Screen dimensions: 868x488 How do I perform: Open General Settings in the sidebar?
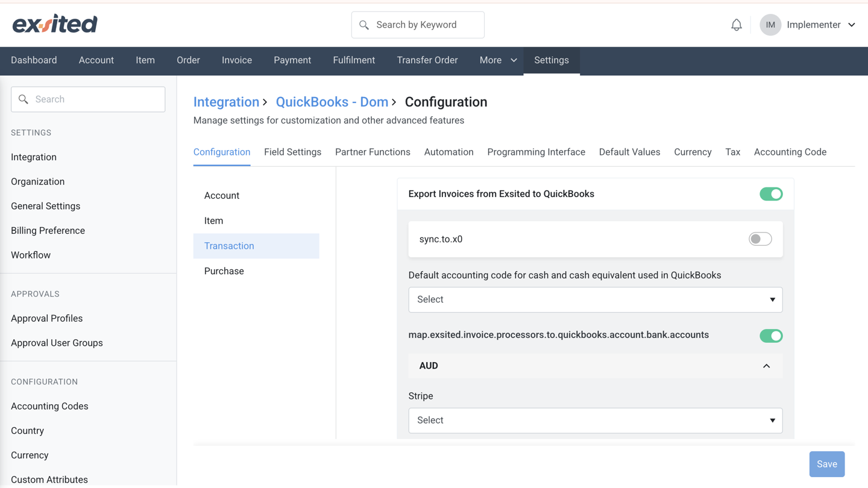45,206
